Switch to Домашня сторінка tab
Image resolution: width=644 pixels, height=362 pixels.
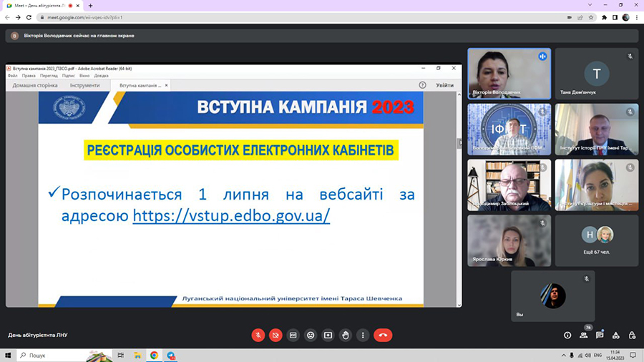35,85
